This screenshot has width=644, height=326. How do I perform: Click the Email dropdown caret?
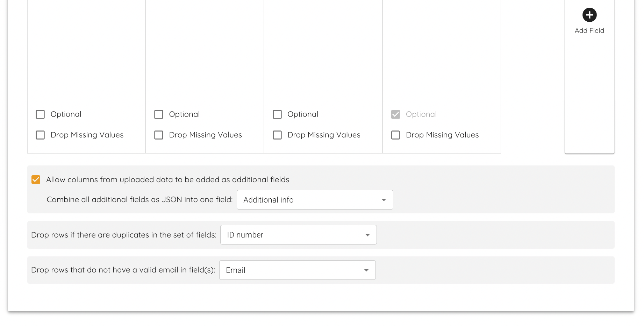tap(366, 270)
